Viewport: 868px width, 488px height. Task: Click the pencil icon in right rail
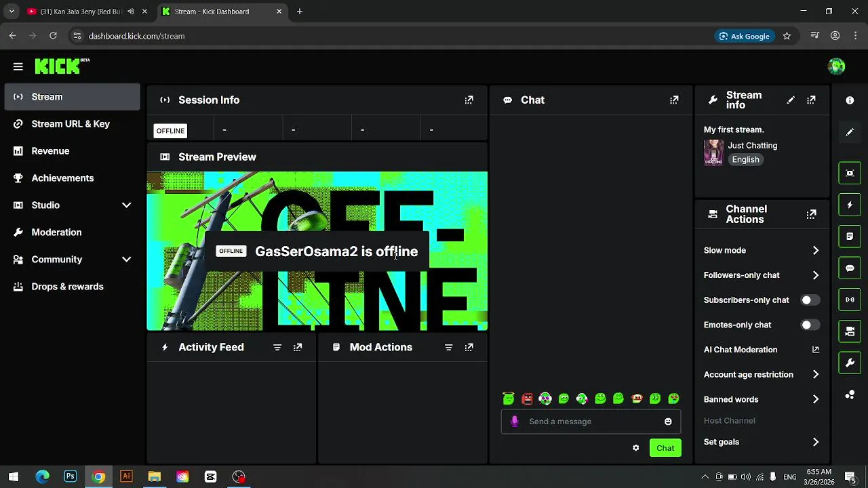coord(850,132)
